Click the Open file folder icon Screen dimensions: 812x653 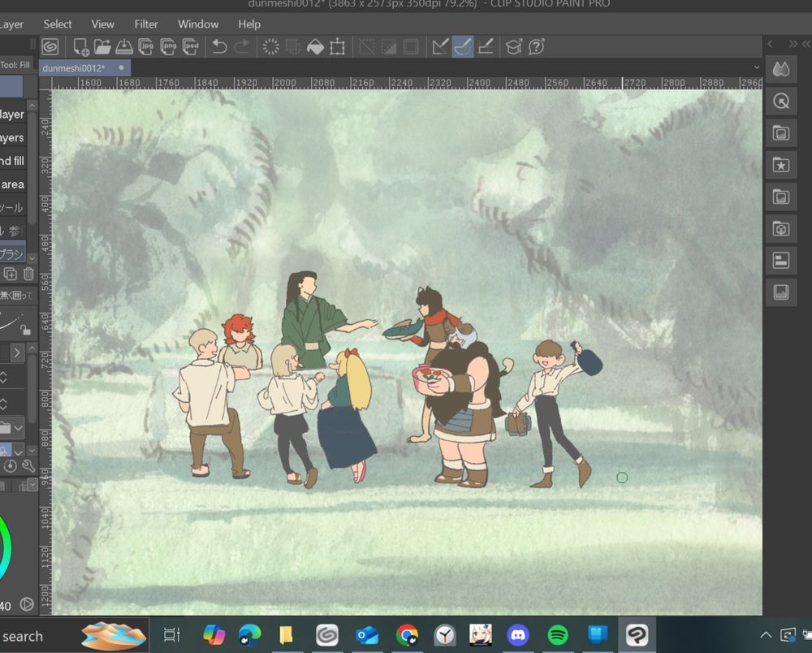[102, 47]
